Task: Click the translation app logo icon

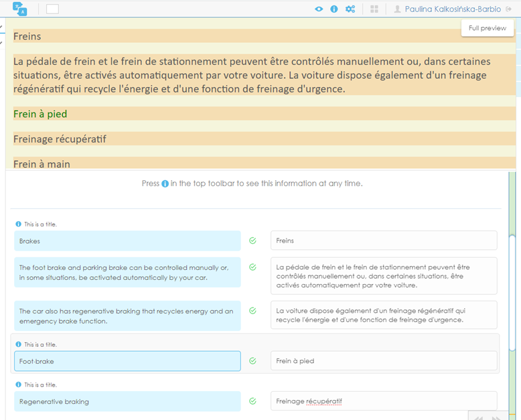Action: [20, 9]
